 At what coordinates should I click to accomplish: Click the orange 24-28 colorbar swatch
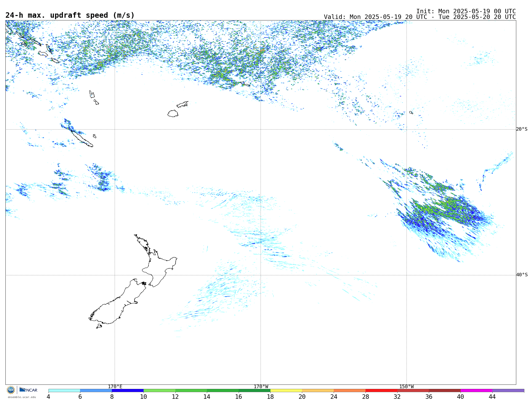pos(349,391)
